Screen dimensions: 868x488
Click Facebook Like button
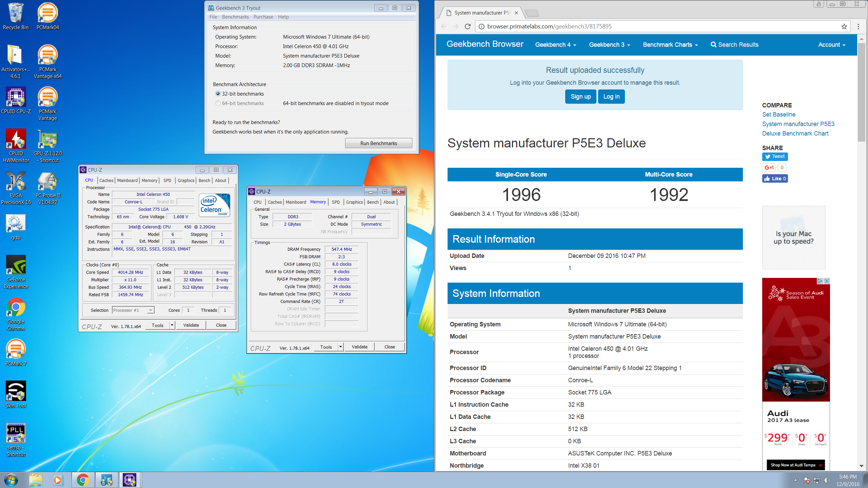tap(775, 179)
